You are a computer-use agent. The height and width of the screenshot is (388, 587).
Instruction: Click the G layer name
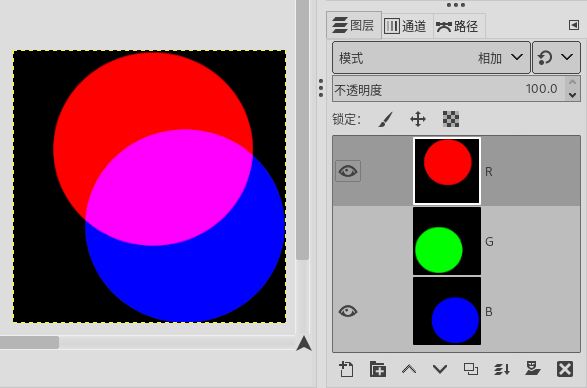tap(489, 242)
